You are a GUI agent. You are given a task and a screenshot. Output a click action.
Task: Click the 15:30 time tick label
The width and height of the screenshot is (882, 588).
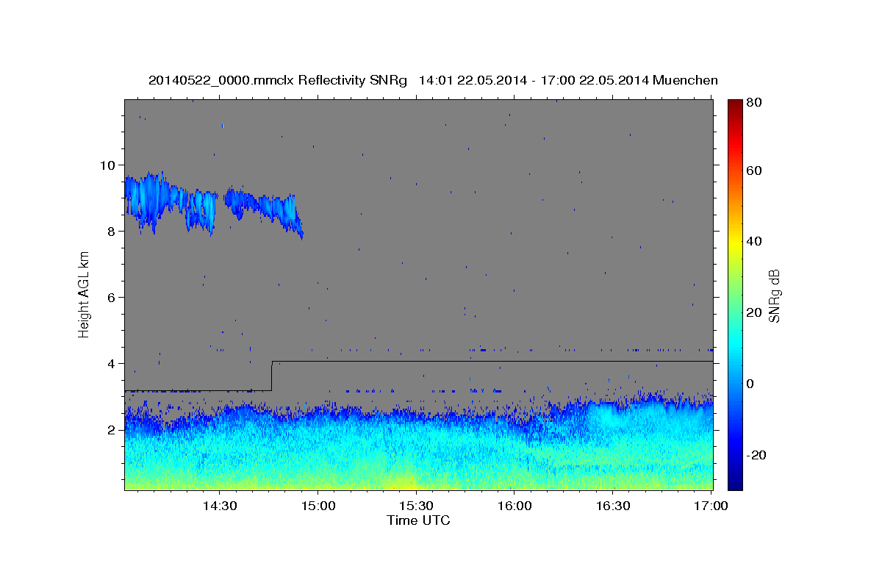click(x=416, y=506)
